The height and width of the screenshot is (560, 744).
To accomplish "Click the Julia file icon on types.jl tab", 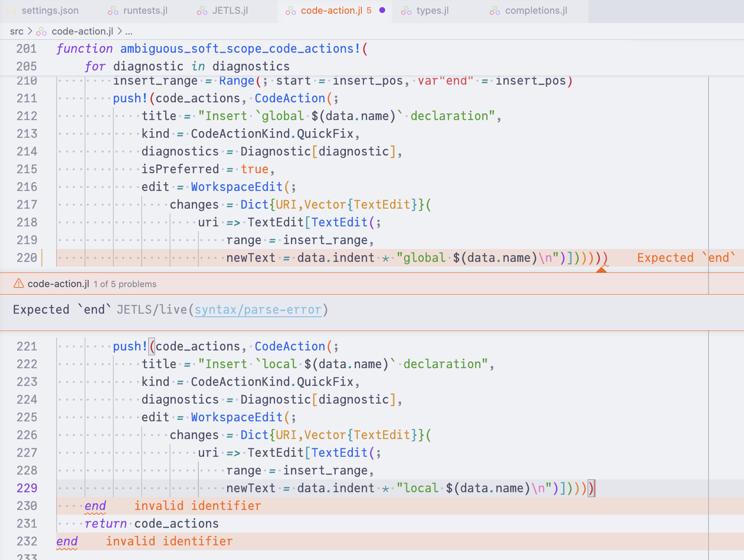I will pos(406,11).
